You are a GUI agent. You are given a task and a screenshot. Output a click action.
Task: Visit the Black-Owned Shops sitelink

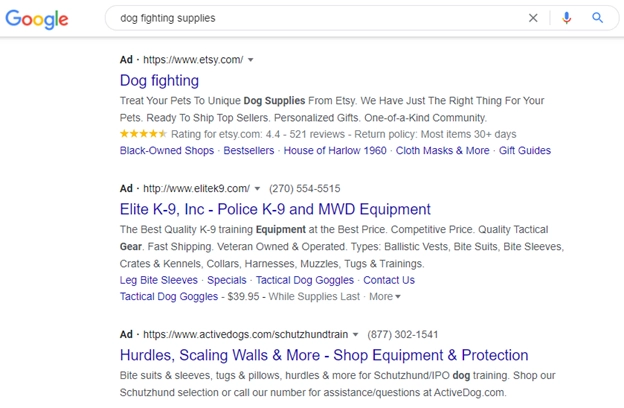(x=167, y=151)
